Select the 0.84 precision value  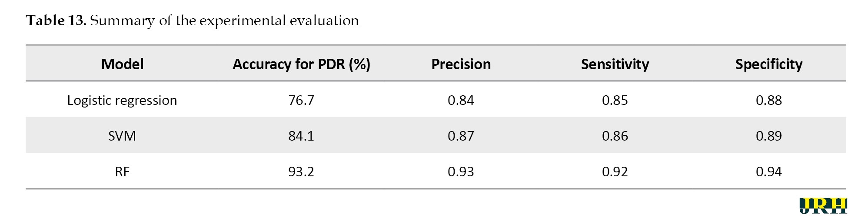point(461,101)
